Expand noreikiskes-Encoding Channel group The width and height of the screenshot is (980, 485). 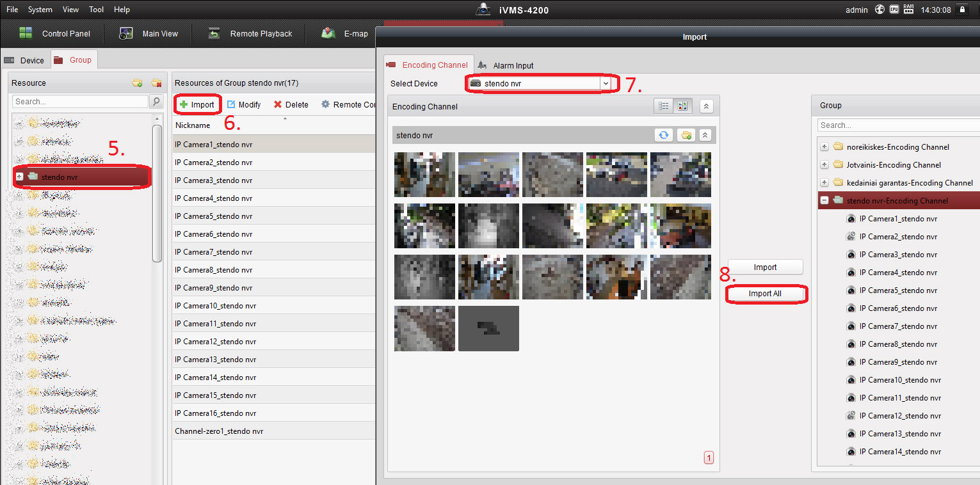[x=824, y=147]
